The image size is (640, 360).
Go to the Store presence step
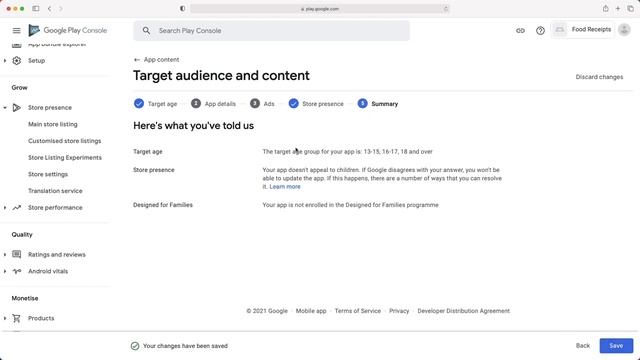coord(316,104)
